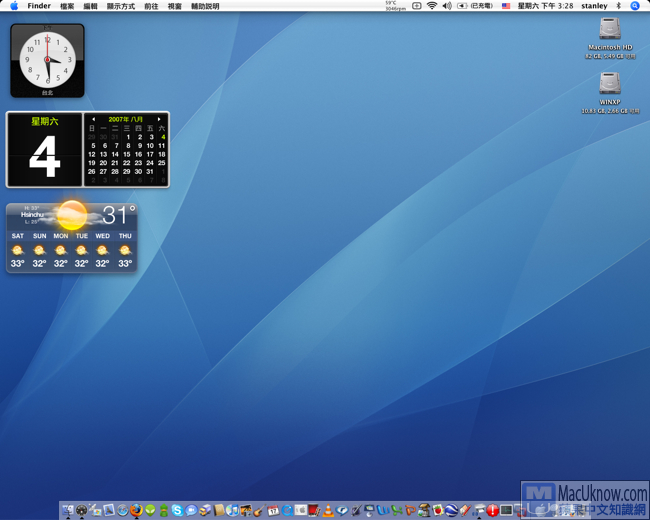Open the 前往 (Go) menu
This screenshot has height=520, width=650.
coord(151,6)
